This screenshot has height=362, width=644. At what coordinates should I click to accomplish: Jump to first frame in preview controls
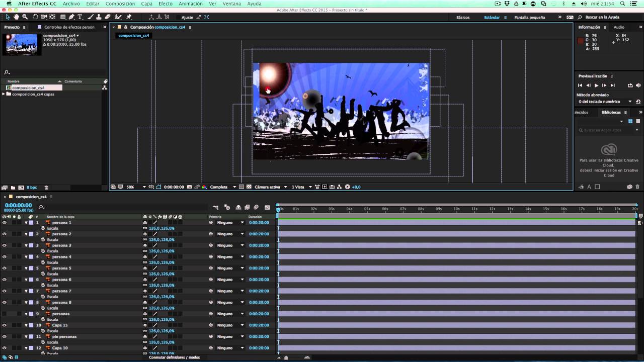tap(580, 85)
